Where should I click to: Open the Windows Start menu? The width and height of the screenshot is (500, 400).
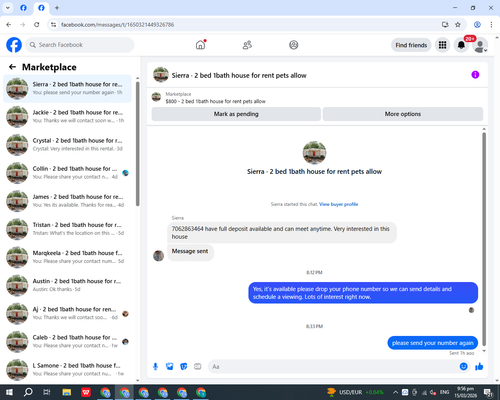click(x=9, y=392)
